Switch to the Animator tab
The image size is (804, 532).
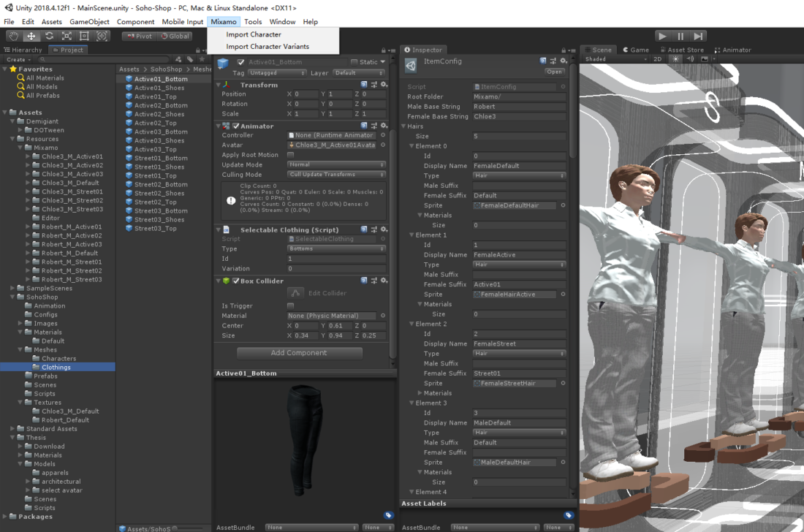(x=732, y=50)
